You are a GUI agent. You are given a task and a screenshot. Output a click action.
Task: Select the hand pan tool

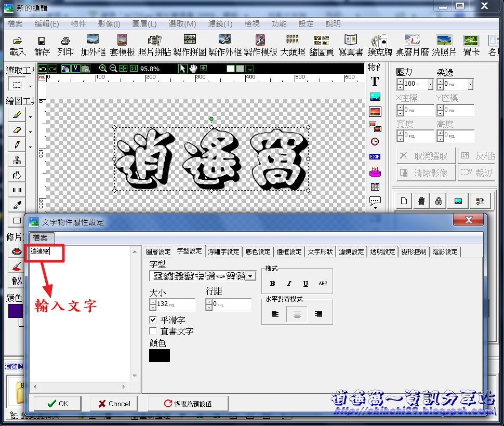coord(193,69)
